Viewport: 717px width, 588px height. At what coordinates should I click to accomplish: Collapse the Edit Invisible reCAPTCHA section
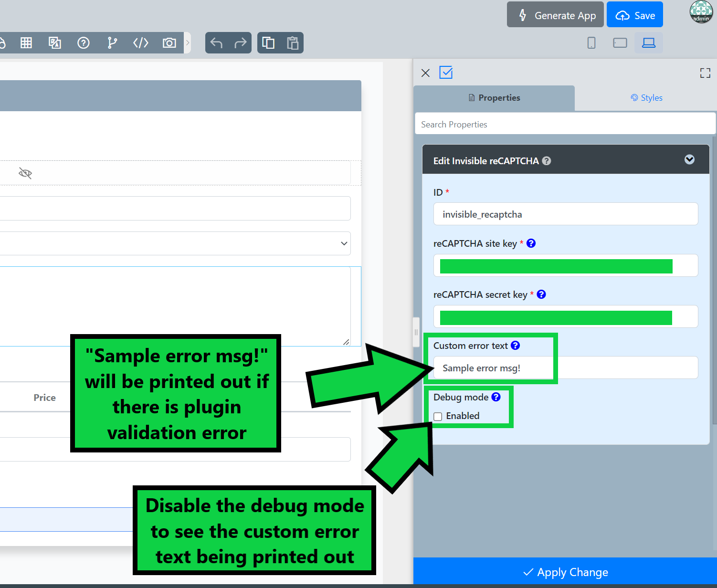tap(689, 159)
